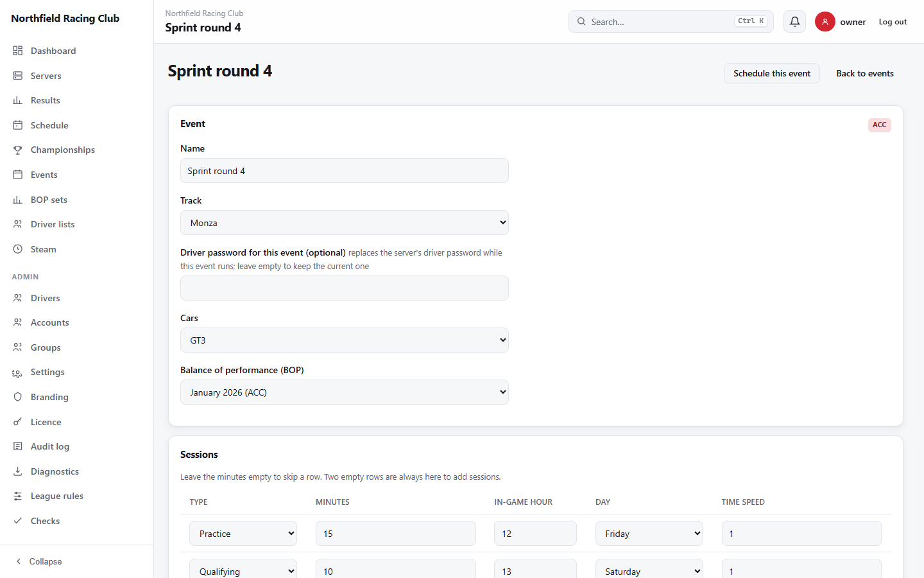Open Drivers admin page
Viewport: 924px width, 578px height.
[76, 298]
